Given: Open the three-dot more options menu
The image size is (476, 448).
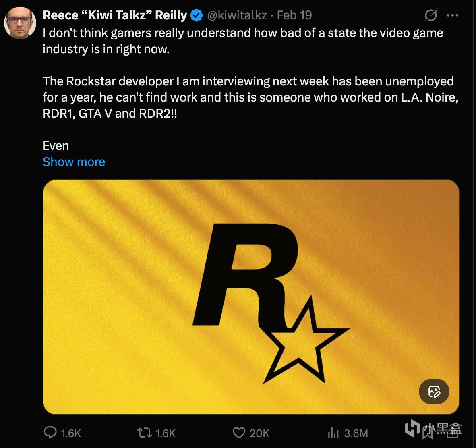Looking at the screenshot, I should point(453,16).
